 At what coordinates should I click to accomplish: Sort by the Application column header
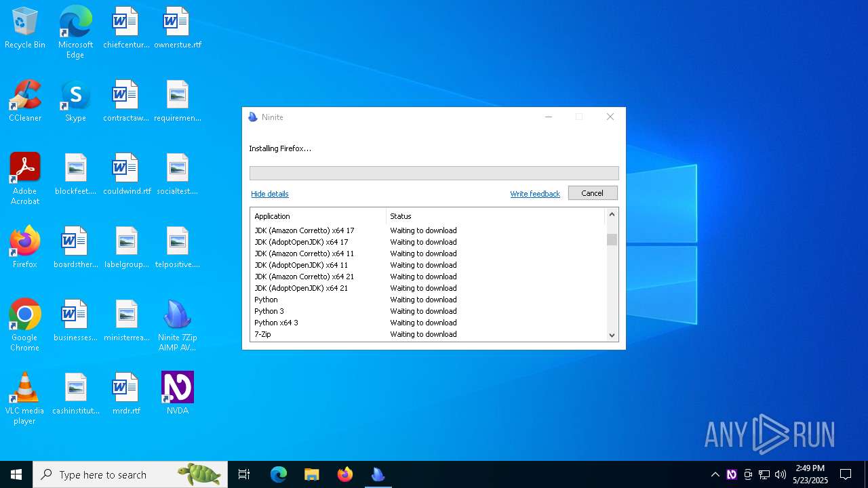point(318,216)
